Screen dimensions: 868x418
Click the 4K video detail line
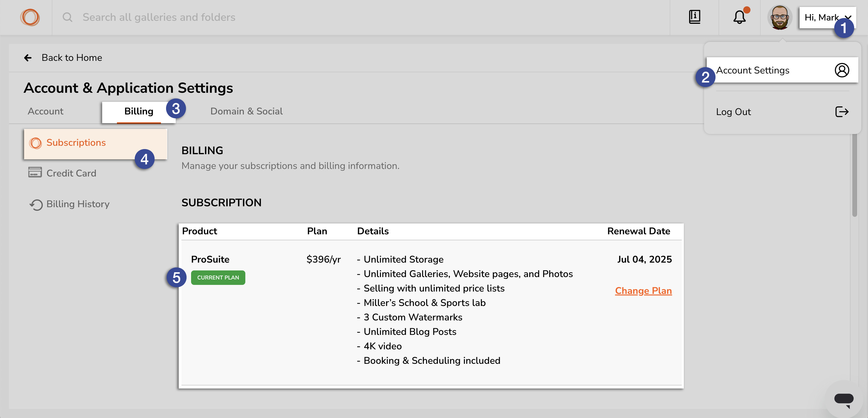point(379,346)
